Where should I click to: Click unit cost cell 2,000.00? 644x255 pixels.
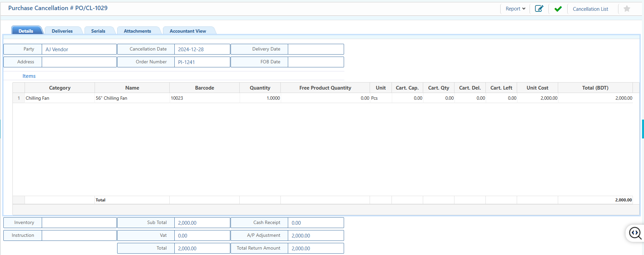537,98
